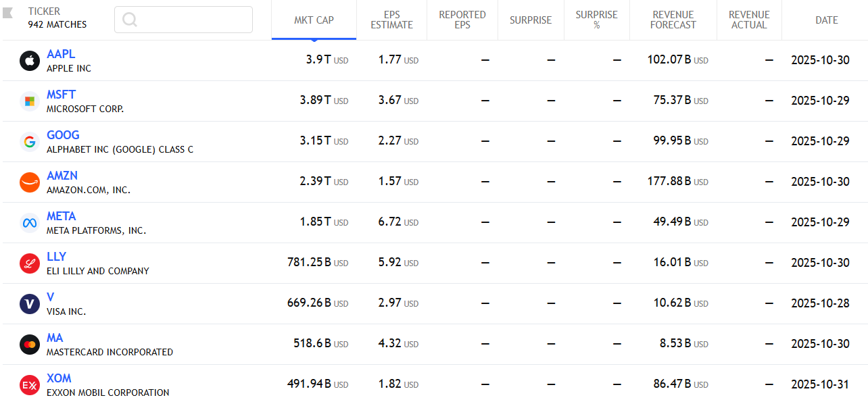Viewport: 868px width, 404px height.
Task: Click the Google logo in the GOOG row
Action: [30, 142]
